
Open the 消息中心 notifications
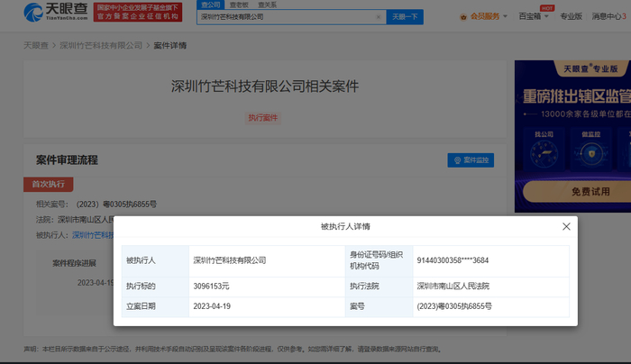pyautogui.click(x=608, y=16)
